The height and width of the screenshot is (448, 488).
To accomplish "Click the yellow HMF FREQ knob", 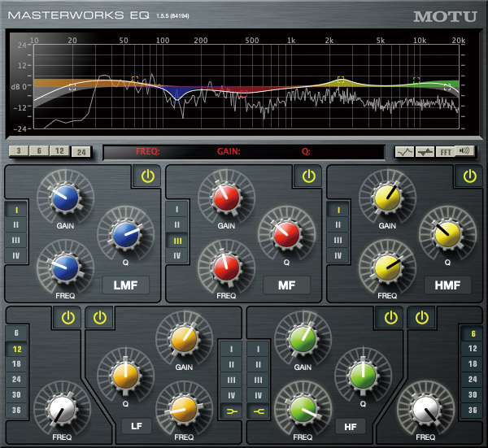I will [x=387, y=267].
